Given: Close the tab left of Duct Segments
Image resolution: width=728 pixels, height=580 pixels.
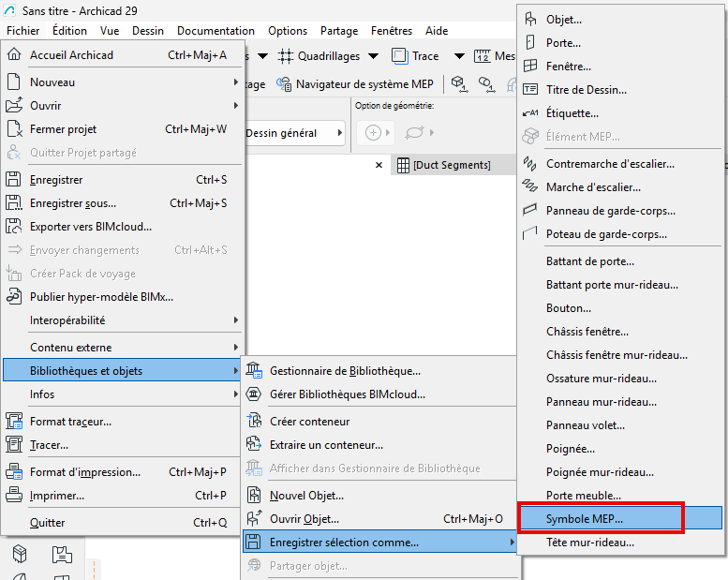Looking at the screenshot, I should click(x=379, y=165).
